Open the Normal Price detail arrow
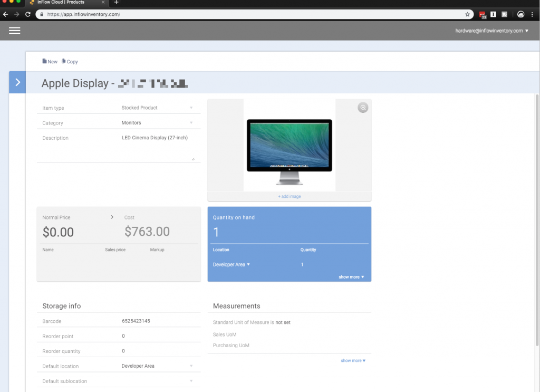The image size is (540, 392). point(111,217)
